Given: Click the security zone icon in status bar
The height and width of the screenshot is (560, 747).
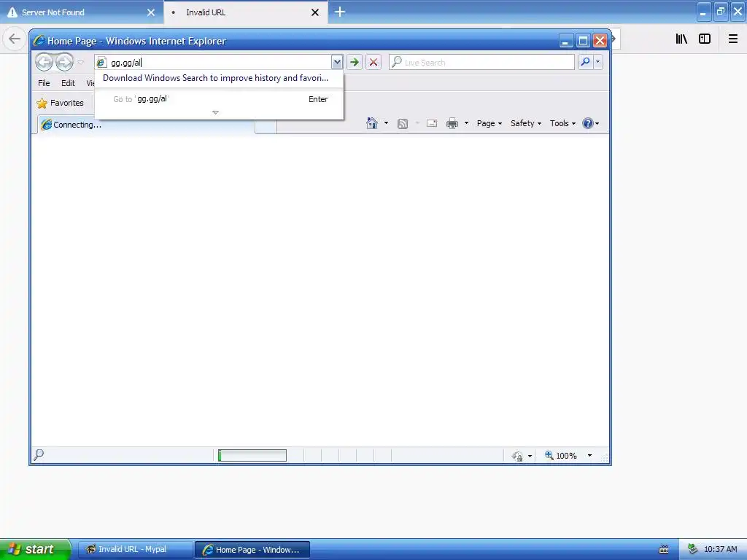Looking at the screenshot, I should coord(517,456).
